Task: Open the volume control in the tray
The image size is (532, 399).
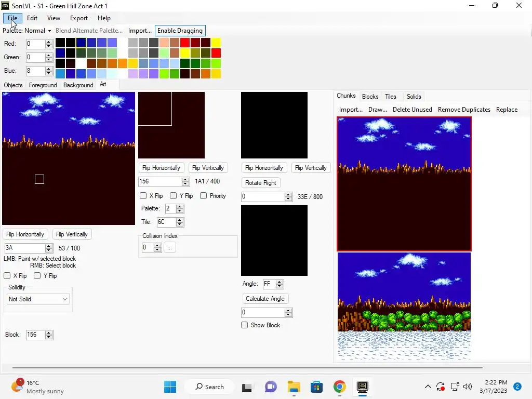Action: 468,387
